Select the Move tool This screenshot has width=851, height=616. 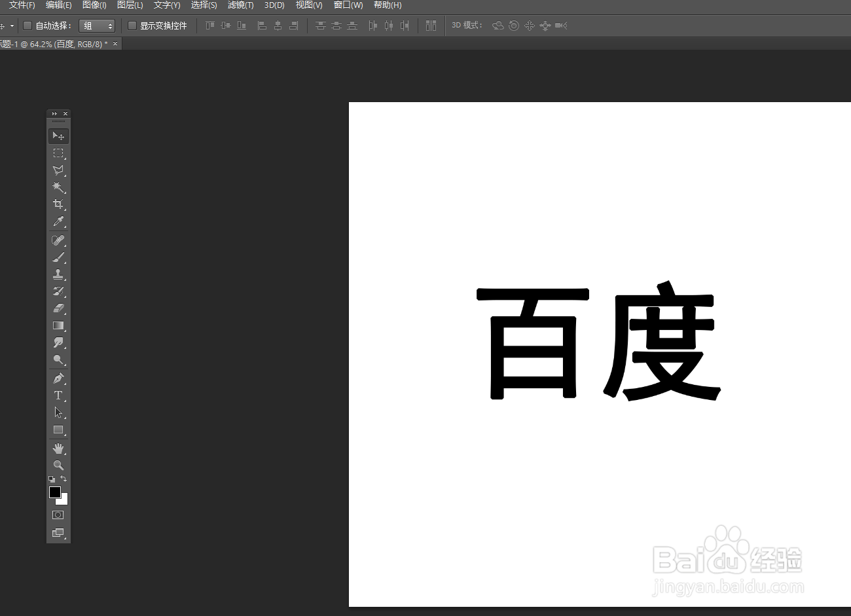coord(59,136)
